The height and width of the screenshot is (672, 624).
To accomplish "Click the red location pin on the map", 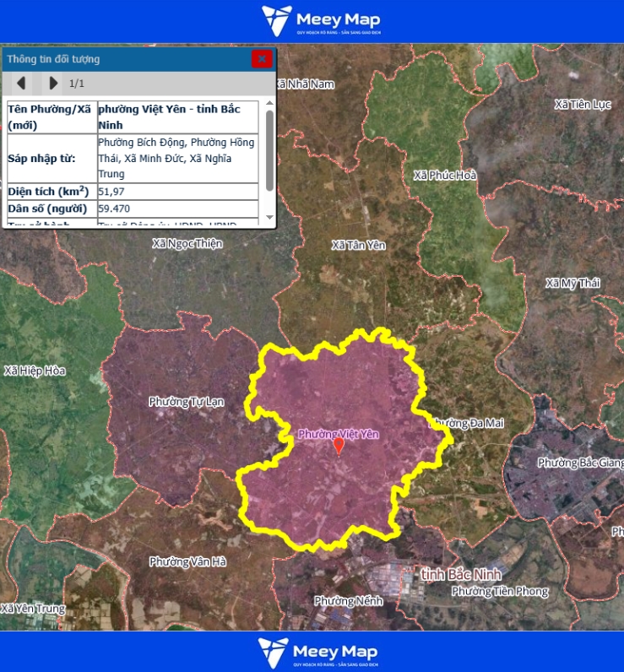I will (x=339, y=446).
